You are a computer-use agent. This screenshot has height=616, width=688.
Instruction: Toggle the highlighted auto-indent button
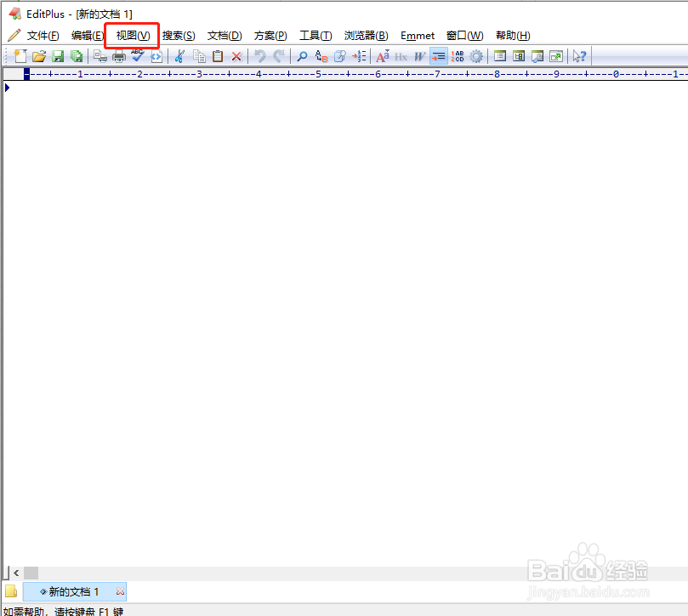(438, 56)
